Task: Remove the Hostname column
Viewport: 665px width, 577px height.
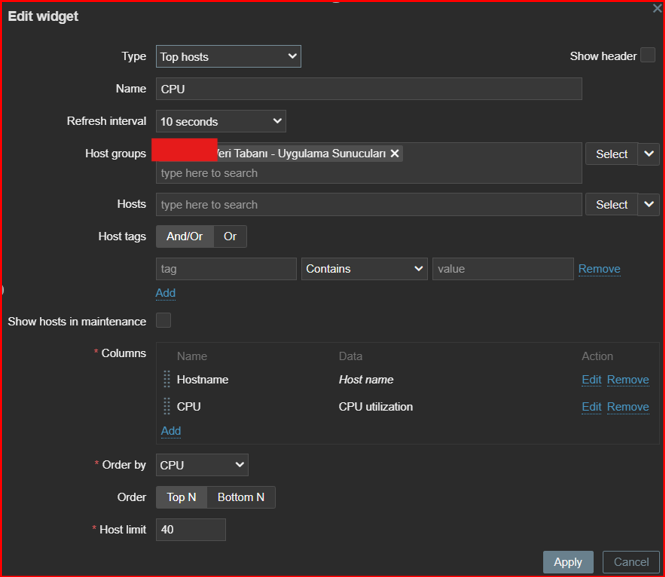Action: [628, 379]
